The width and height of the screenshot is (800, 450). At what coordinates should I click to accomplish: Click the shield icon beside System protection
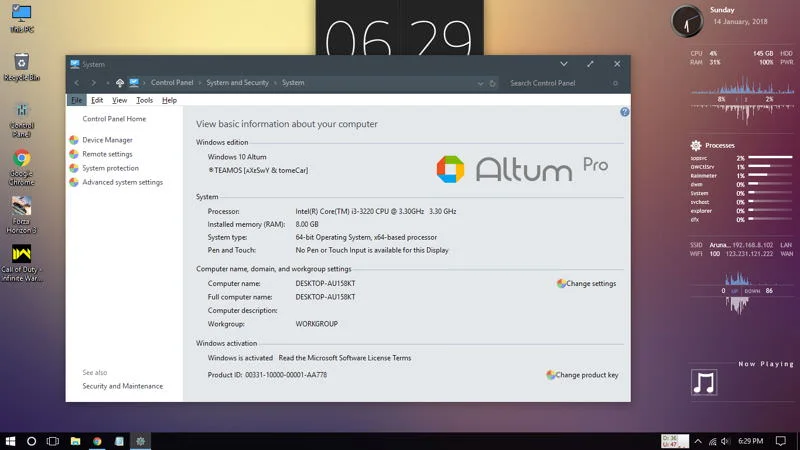tap(74, 168)
